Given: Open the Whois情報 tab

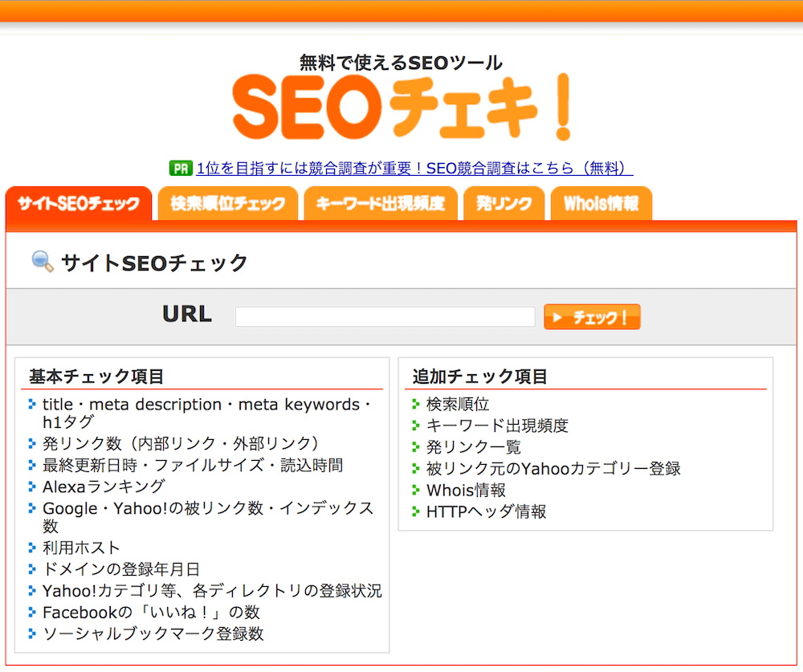Looking at the screenshot, I should (x=601, y=203).
